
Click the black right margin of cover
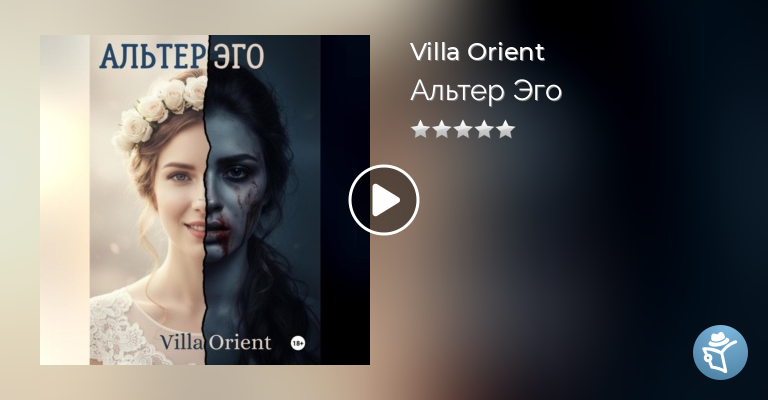click(345, 200)
